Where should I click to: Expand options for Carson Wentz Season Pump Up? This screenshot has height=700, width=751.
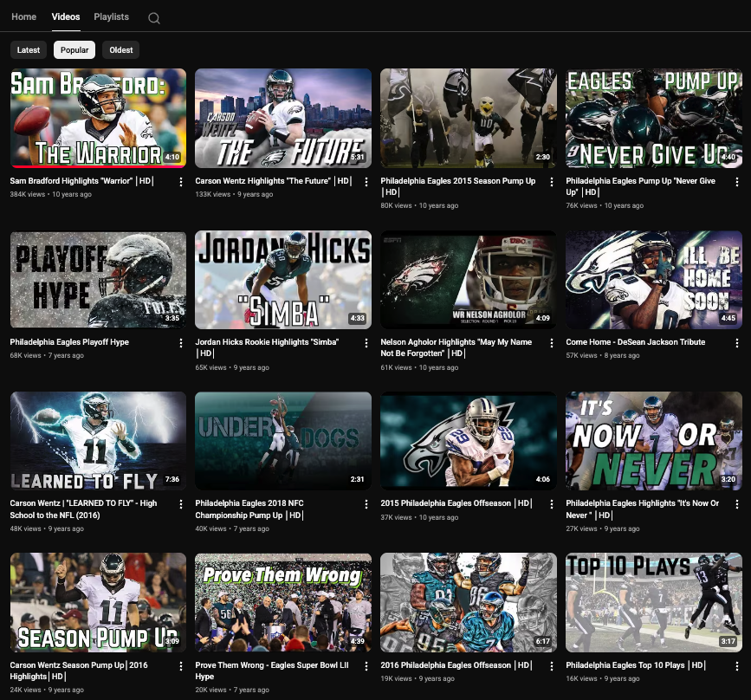coord(181,666)
